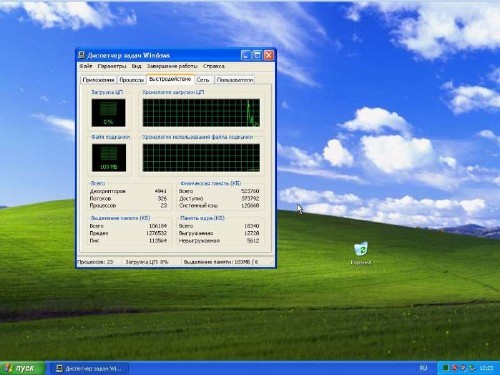Switch to the Процессы tab
This screenshot has height=375, width=500.
[x=132, y=80]
